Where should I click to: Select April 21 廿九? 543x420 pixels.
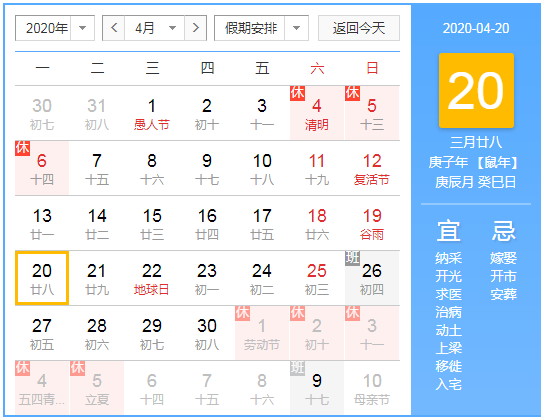(x=97, y=278)
